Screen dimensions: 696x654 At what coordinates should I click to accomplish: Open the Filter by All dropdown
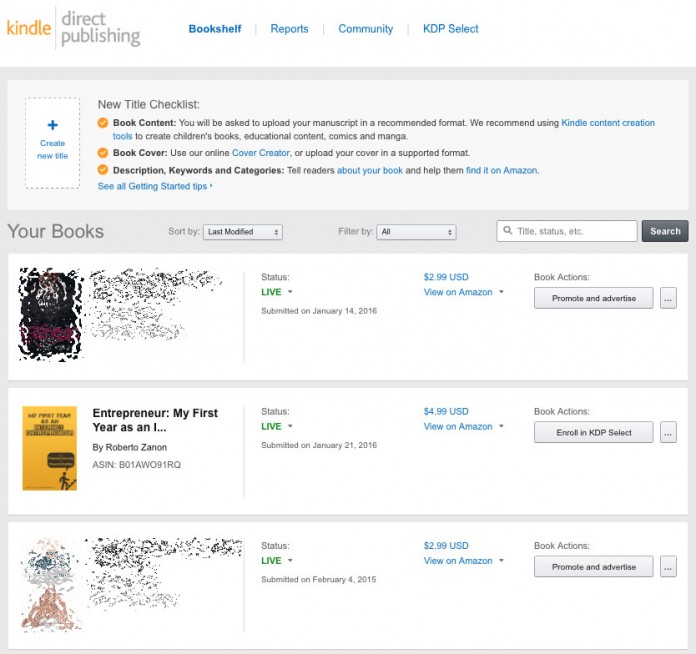click(x=417, y=232)
